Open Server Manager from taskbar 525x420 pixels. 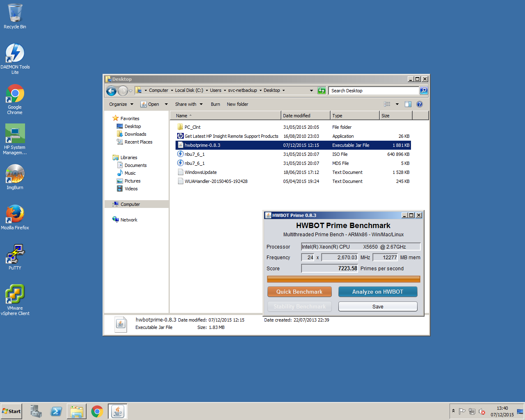coord(36,411)
